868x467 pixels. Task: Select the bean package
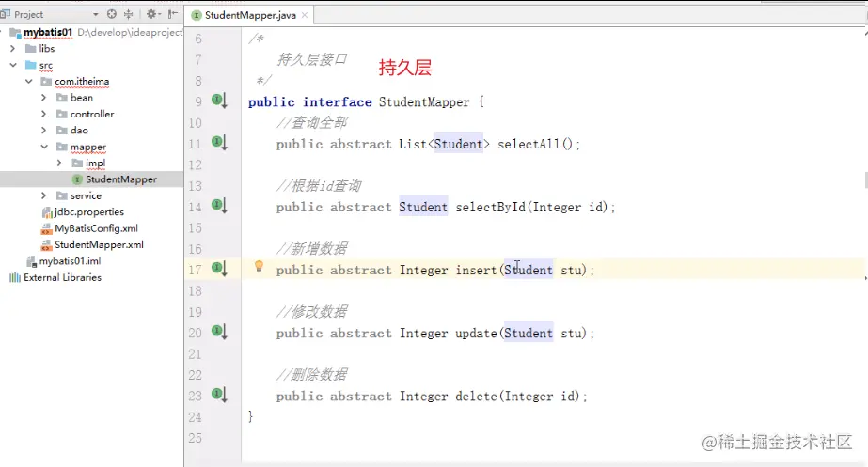pos(82,98)
